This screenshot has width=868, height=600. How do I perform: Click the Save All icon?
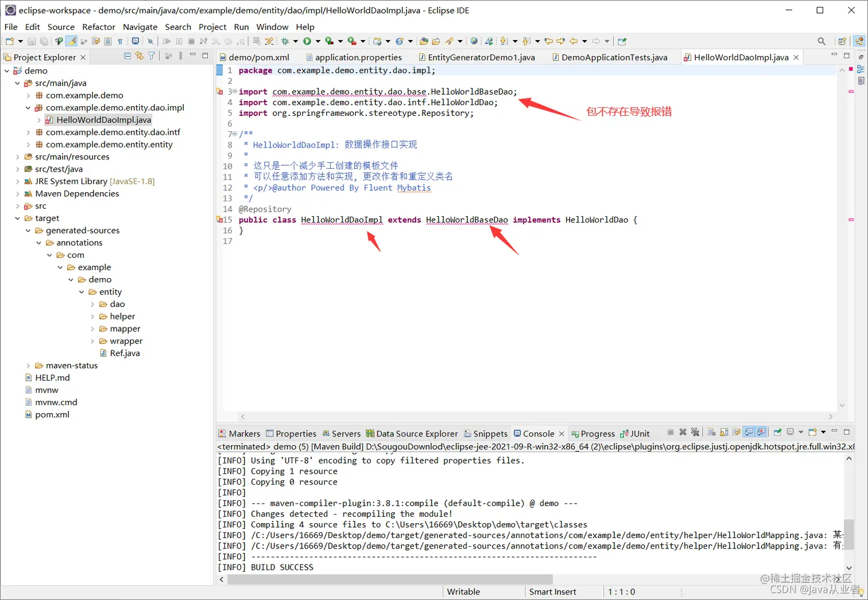44,41
